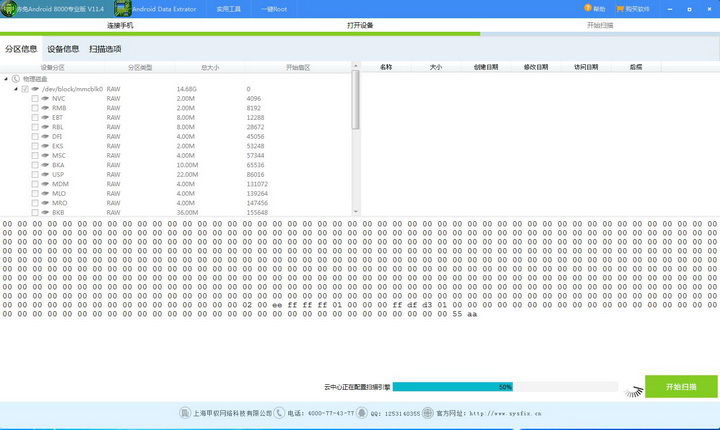Check the EKS partition checkbox
Viewport: 720px width, 430px height.
[35, 146]
